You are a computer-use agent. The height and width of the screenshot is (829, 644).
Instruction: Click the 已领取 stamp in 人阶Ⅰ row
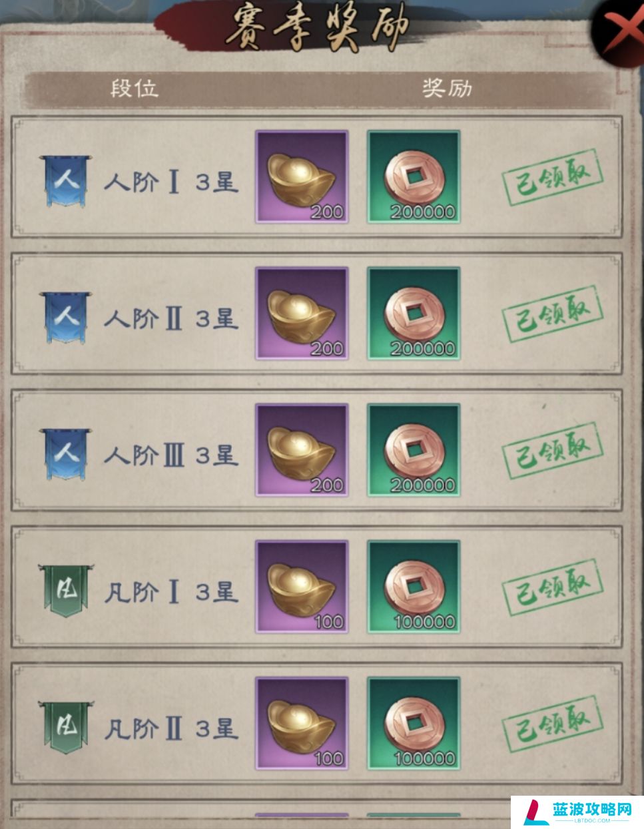552,176
